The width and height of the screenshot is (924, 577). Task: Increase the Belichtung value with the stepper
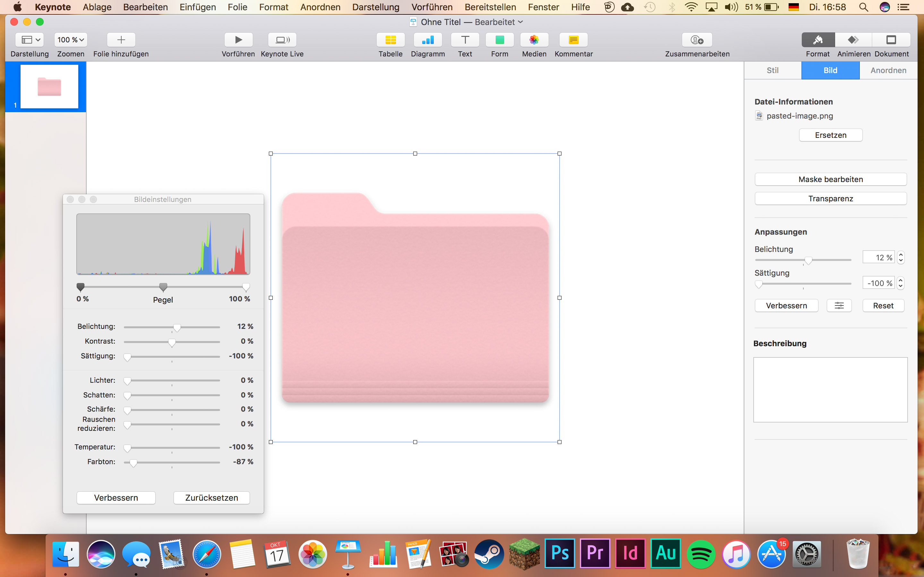(901, 255)
